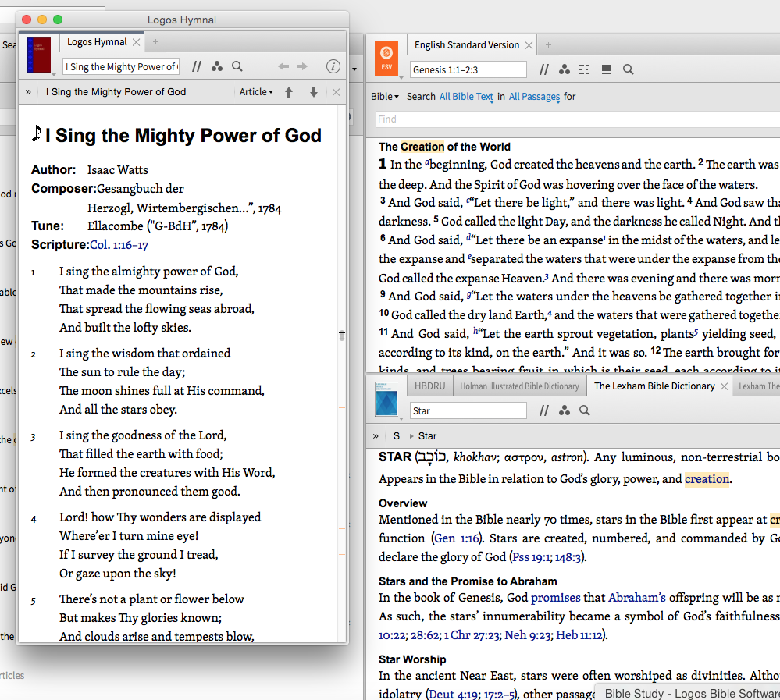Click the Hymnal panel scrollbar handle
Screen dimensions: 780x700
pos(342,336)
